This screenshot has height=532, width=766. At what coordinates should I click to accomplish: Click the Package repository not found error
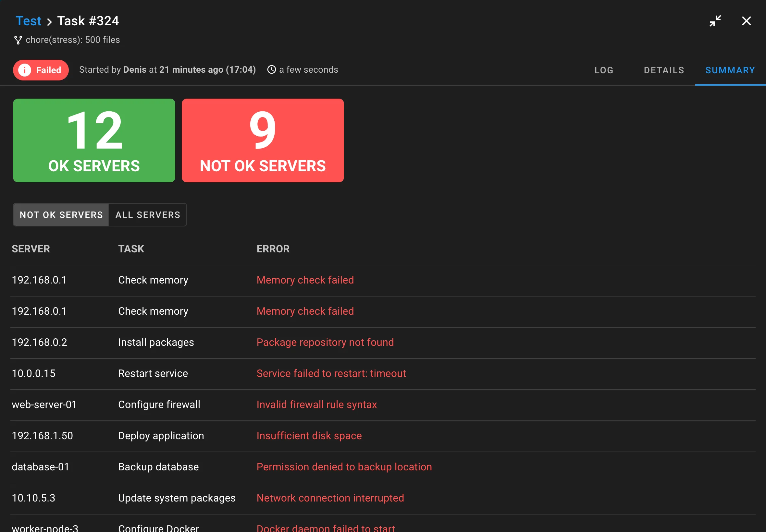(x=325, y=342)
